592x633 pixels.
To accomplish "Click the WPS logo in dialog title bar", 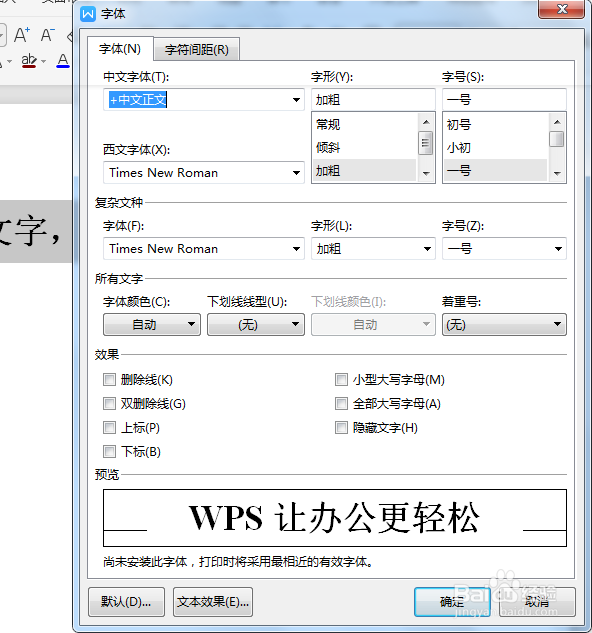I will tap(88, 14).
